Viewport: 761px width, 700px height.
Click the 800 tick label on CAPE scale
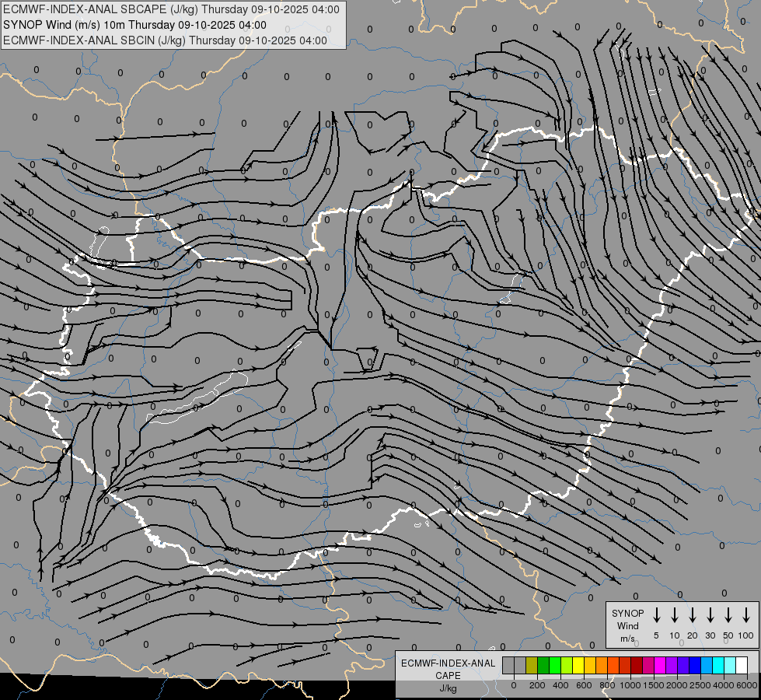[x=607, y=685]
